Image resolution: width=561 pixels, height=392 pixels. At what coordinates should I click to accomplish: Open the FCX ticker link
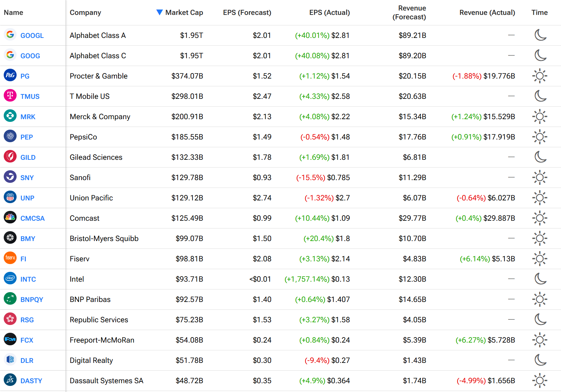pyautogui.click(x=27, y=340)
